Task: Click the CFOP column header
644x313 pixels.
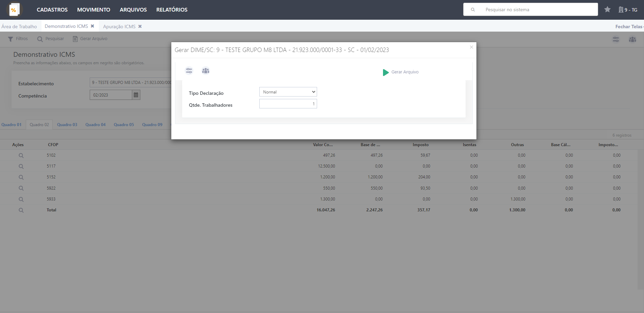Action: coord(53,145)
